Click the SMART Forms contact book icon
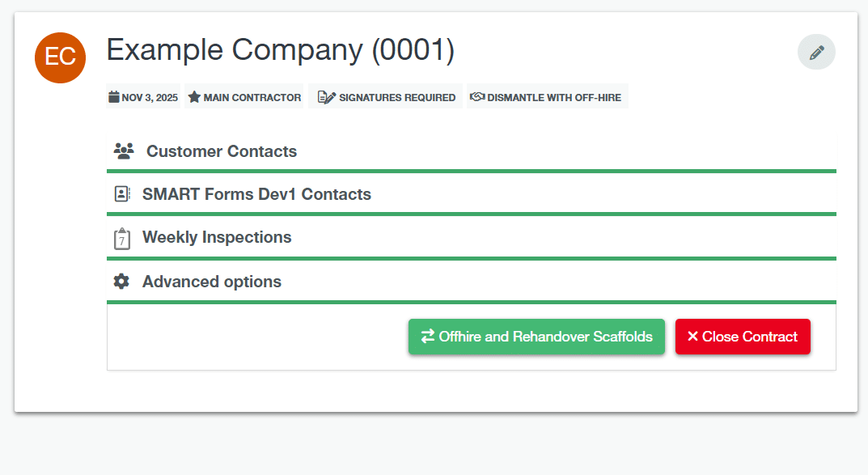The height and width of the screenshot is (475, 868). click(x=121, y=194)
